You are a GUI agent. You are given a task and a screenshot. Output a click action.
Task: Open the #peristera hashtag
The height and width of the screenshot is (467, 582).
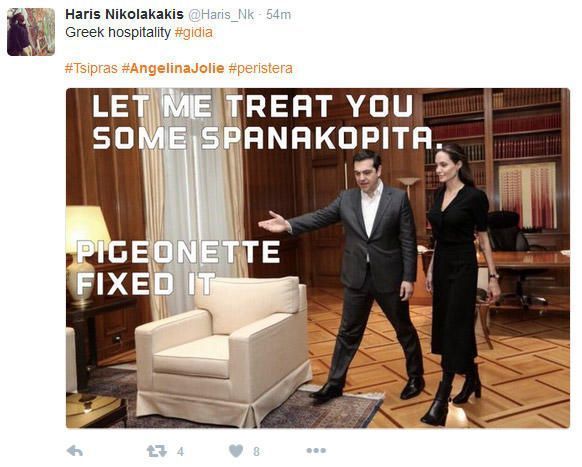[261, 69]
